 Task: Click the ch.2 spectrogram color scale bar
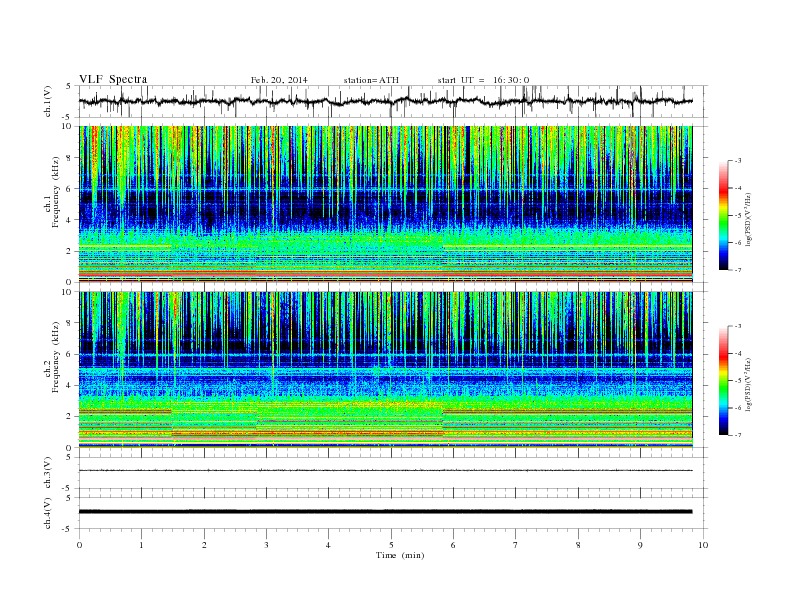[x=724, y=381]
